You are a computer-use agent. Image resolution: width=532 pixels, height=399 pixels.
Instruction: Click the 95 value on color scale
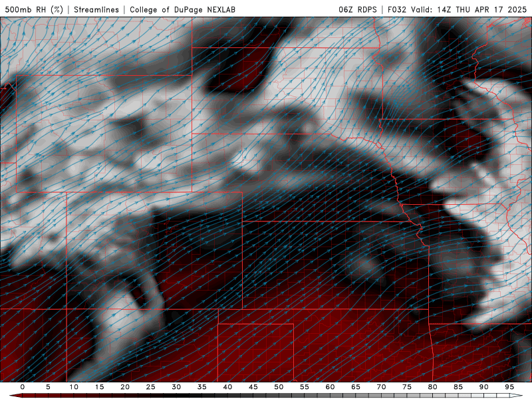(x=509, y=387)
